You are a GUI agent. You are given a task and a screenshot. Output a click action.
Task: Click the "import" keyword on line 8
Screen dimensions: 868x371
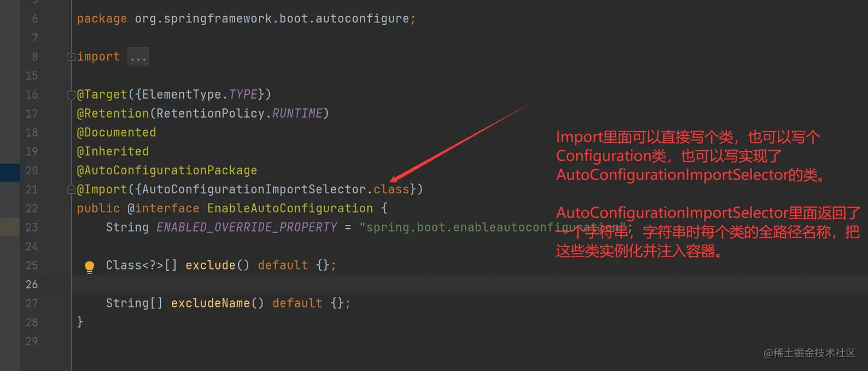click(99, 57)
